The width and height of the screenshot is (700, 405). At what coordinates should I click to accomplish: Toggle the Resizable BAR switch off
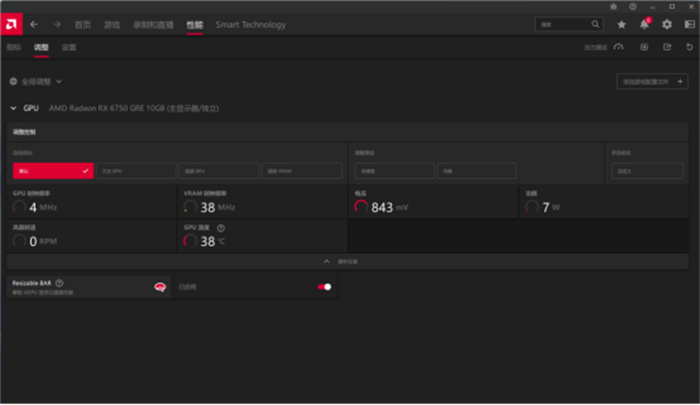(325, 287)
